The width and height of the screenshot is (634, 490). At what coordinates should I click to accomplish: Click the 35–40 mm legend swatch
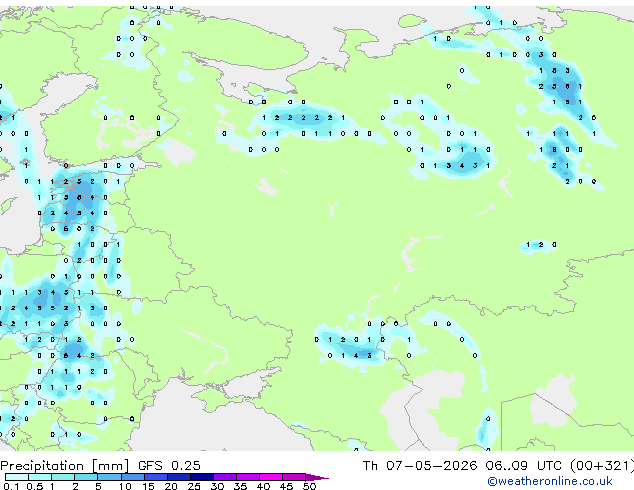tap(248, 477)
